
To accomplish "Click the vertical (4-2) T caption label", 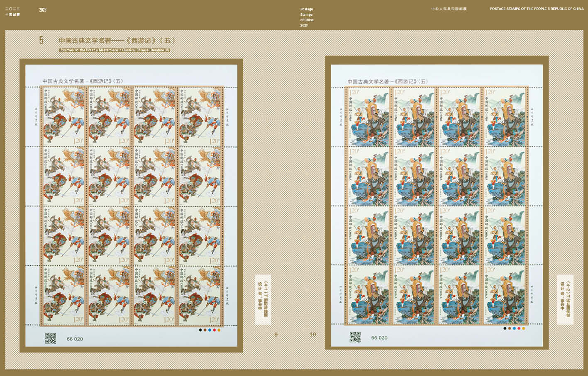I will (x=565, y=299).
